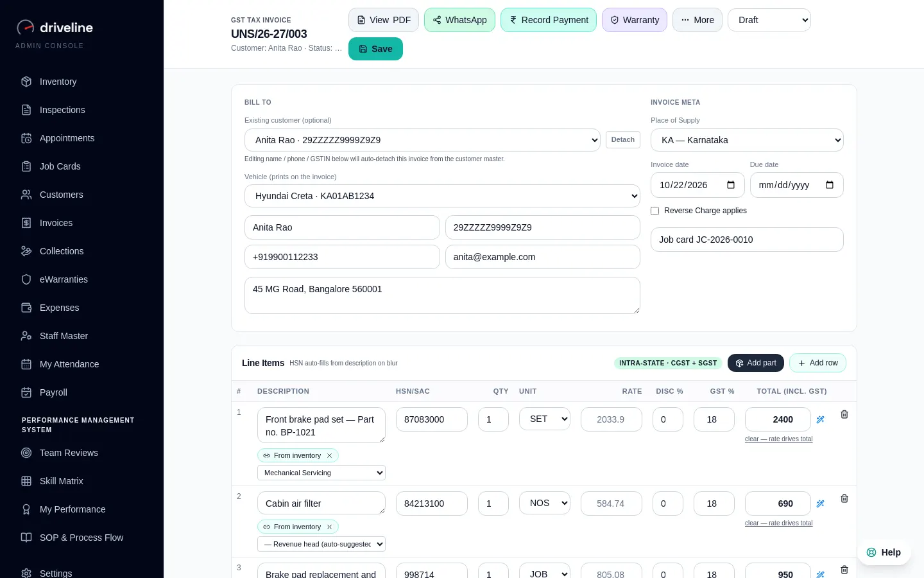The height and width of the screenshot is (578, 924).
Task: Save the invoice
Action: (375, 49)
